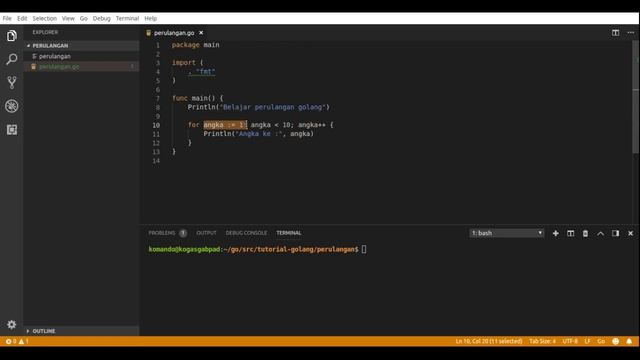Switch to the DEBUG CONSOLE tab

[246, 233]
